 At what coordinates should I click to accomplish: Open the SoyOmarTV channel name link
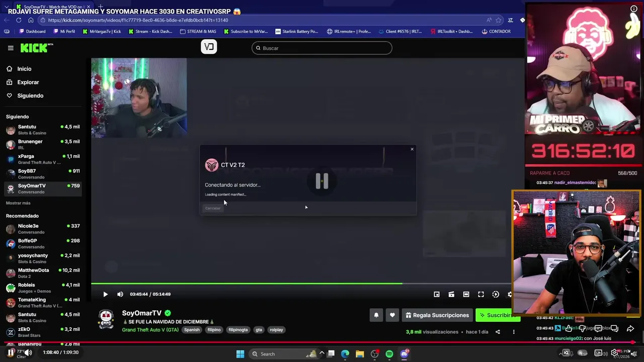point(141,313)
